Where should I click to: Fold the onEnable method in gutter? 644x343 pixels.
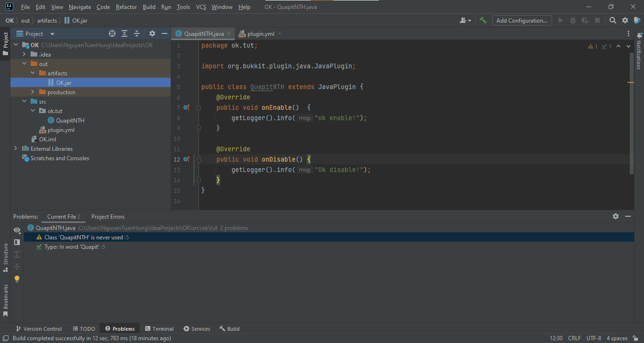pyautogui.click(x=198, y=108)
